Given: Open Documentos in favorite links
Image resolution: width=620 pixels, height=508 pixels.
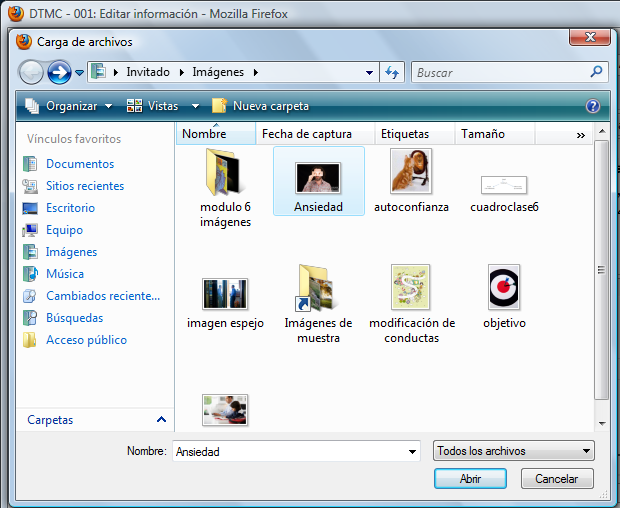Looking at the screenshot, I should (x=79, y=164).
